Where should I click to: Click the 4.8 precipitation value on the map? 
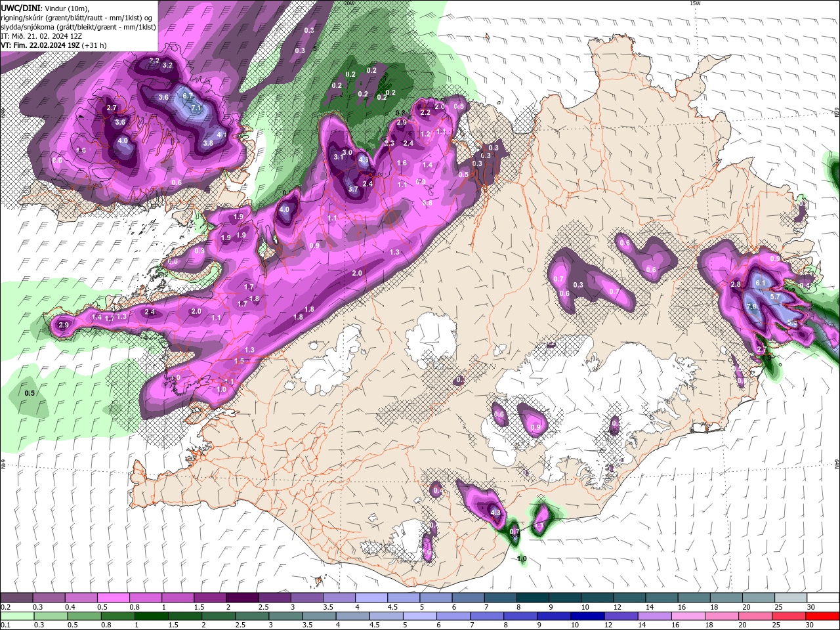click(x=364, y=159)
